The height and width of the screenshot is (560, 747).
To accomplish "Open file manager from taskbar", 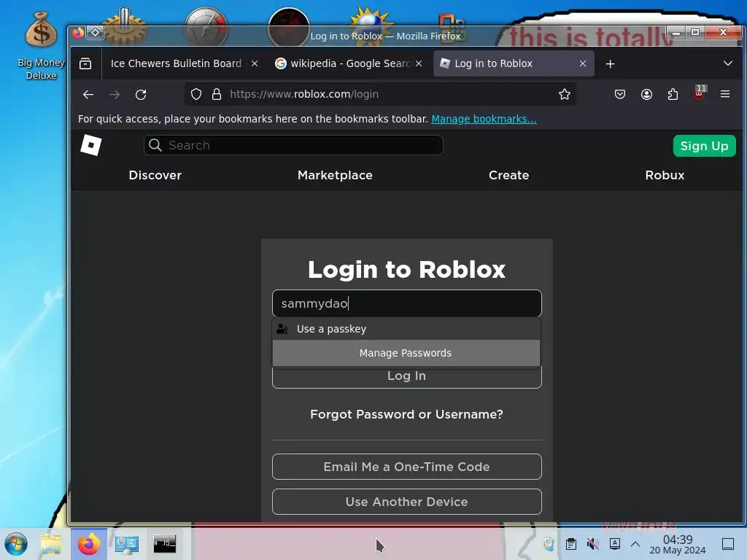I will click(x=51, y=544).
